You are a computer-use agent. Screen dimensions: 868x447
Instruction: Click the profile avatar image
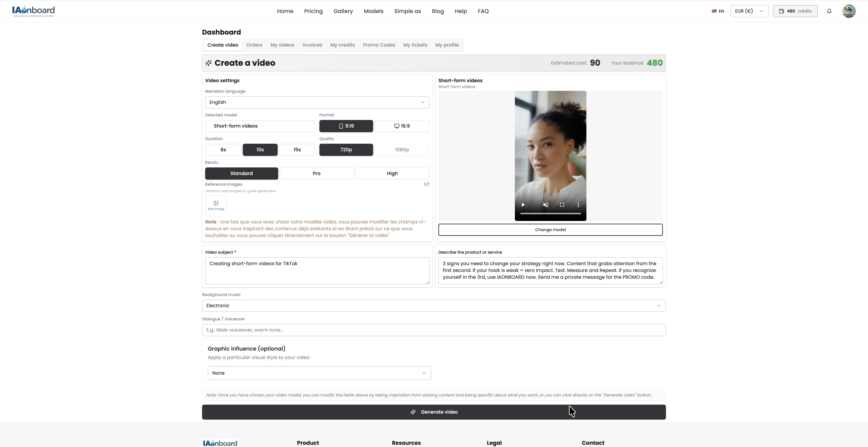pos(849,11)
